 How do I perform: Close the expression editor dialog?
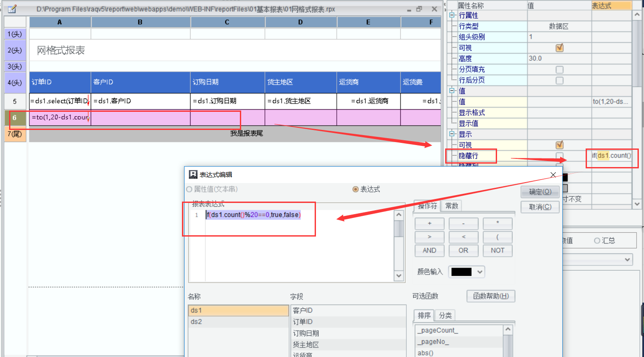[x=553, y=175]
